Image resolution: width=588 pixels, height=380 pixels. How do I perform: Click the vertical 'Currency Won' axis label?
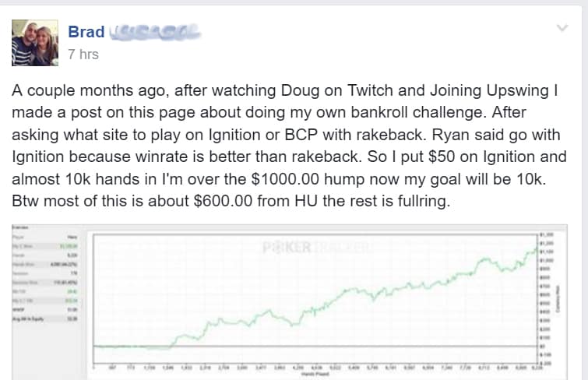[x=558, y=298]
